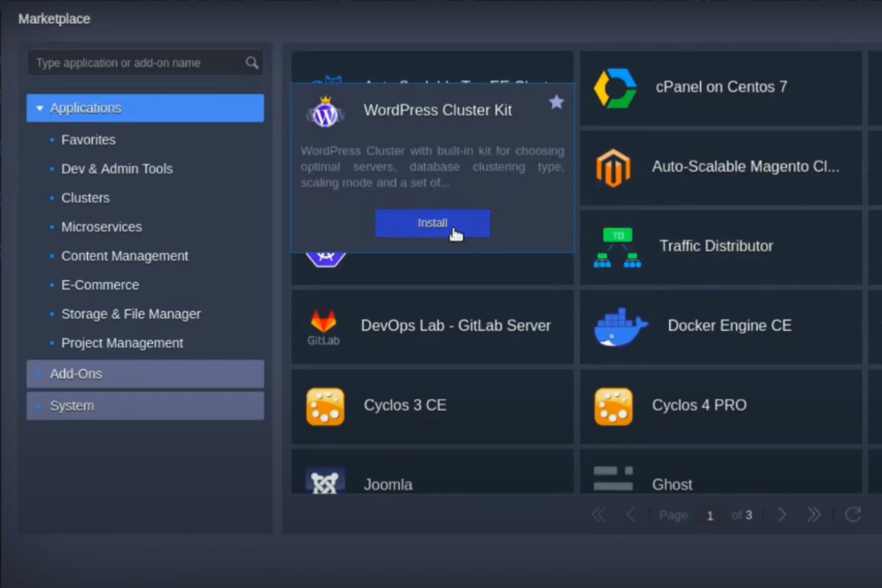Viewport: 882px width, 588px height.
Task: Open Storage & File Manager category
Action: [131, 314]
